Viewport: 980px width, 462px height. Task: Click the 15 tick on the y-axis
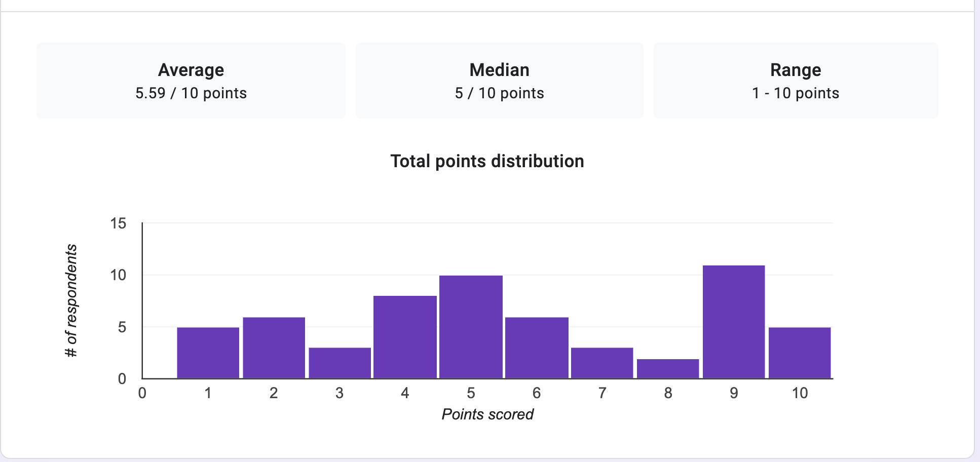click(118, 223)
